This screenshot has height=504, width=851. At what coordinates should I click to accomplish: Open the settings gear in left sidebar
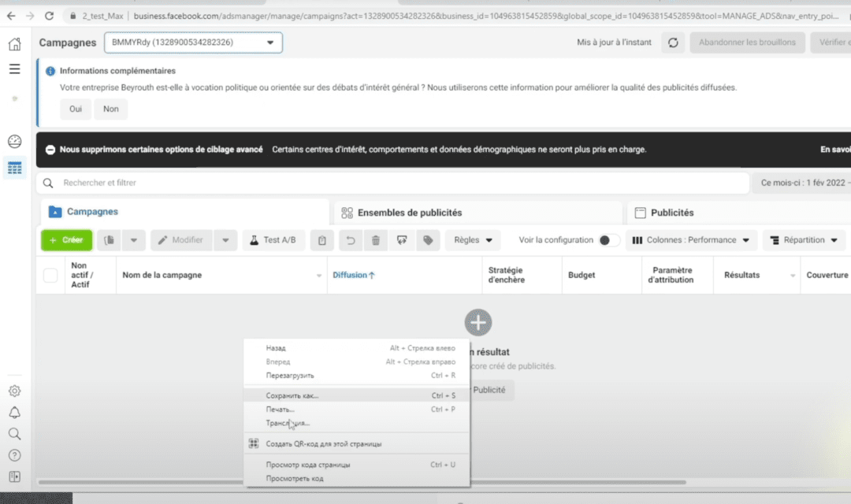pos(14,391)
